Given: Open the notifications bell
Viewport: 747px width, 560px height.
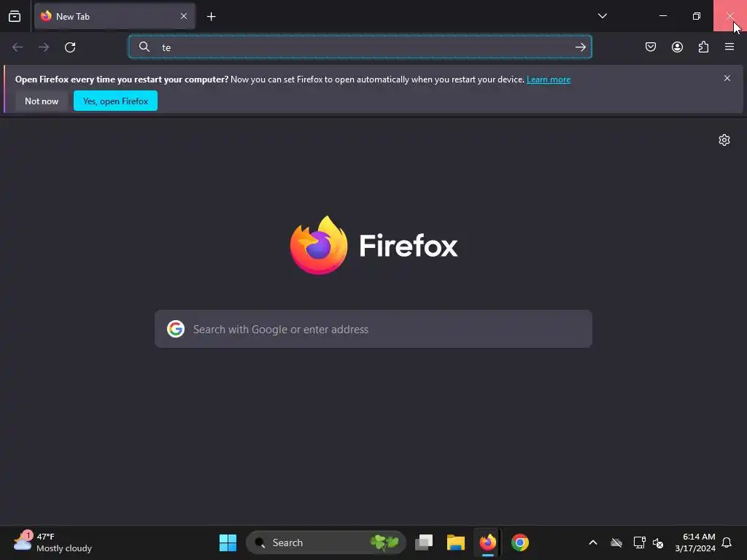Looking at the screenshot, I should coord(727,542).
